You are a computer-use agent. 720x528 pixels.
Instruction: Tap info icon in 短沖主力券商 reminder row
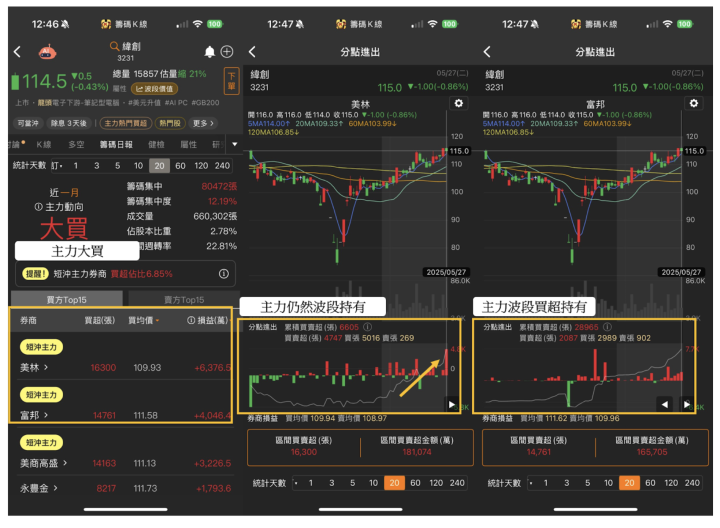(224, 274)
